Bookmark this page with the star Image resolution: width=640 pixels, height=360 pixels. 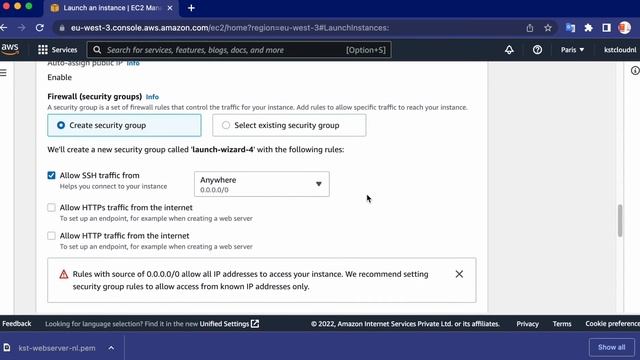[548, 28]
